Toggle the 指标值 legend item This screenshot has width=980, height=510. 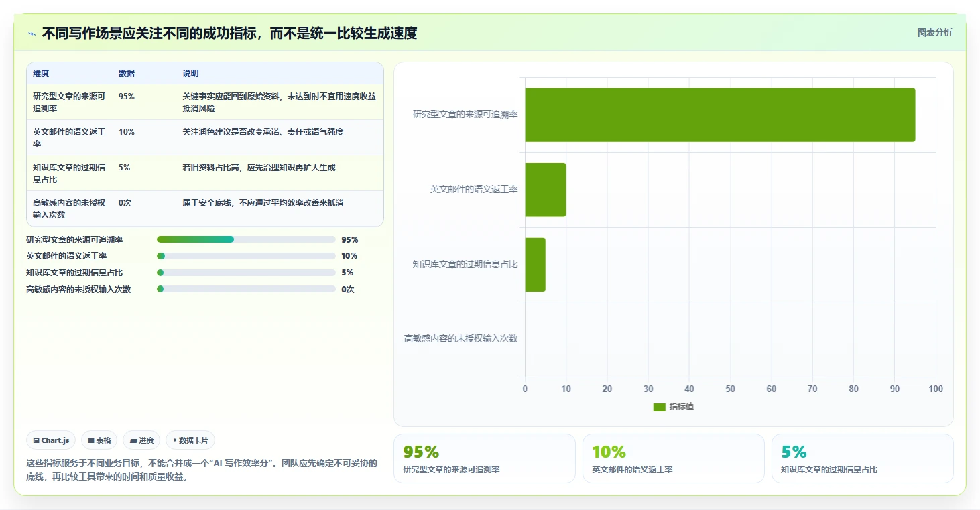point(673,407)
